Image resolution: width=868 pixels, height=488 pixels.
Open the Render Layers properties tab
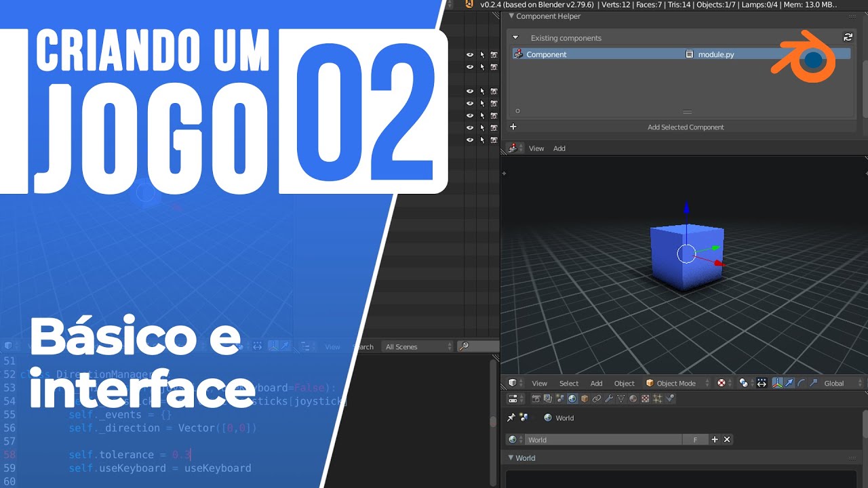pyautogui.click(x=548, y=399)
